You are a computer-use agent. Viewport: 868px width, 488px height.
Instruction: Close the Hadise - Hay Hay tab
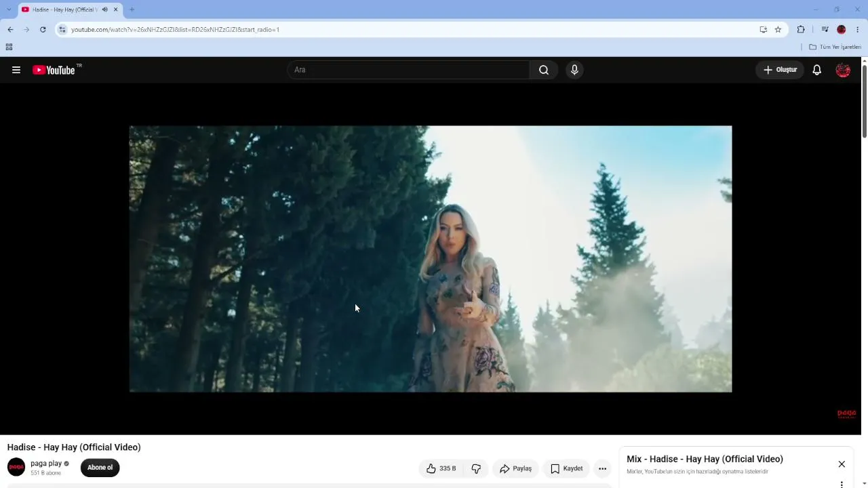pos(115,9)
